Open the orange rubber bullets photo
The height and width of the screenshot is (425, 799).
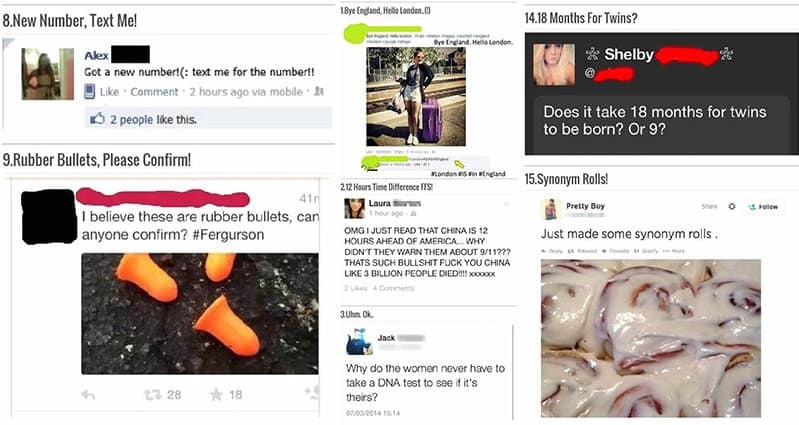[200, 313]
